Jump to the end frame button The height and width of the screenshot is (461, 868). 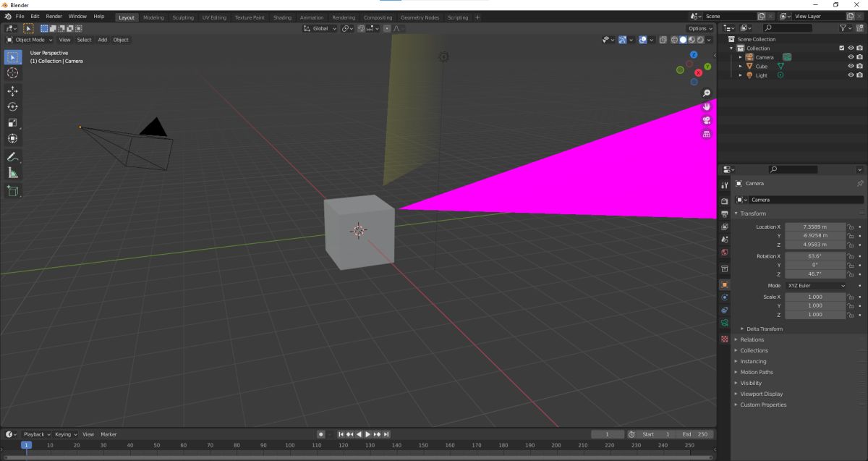[x=386, y=434]
